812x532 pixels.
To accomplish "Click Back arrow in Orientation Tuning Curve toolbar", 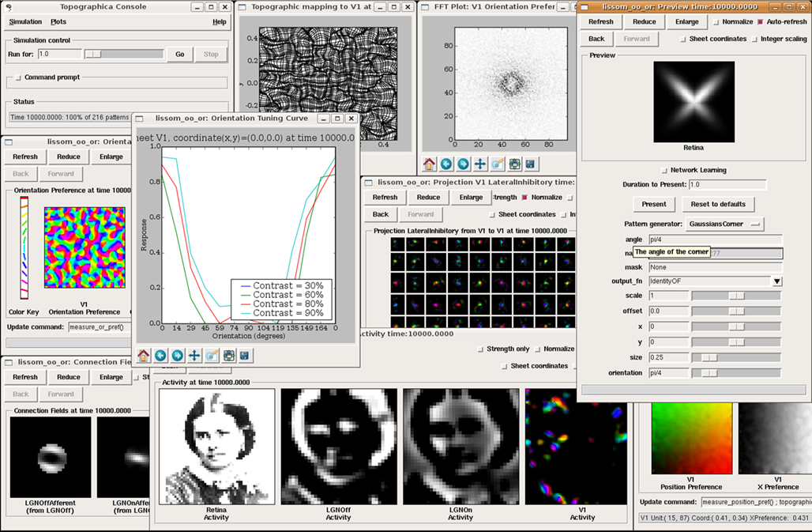I will pos(160,356).
